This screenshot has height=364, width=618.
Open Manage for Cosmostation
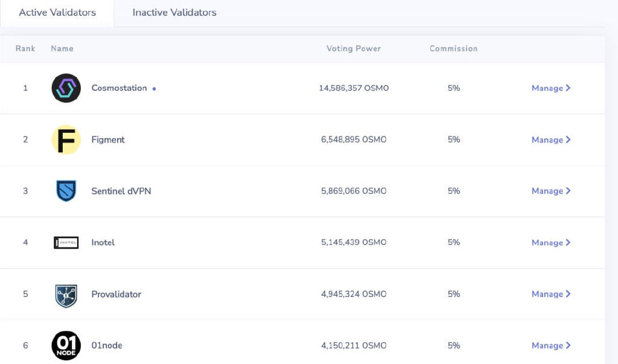[x=551, y=88]
